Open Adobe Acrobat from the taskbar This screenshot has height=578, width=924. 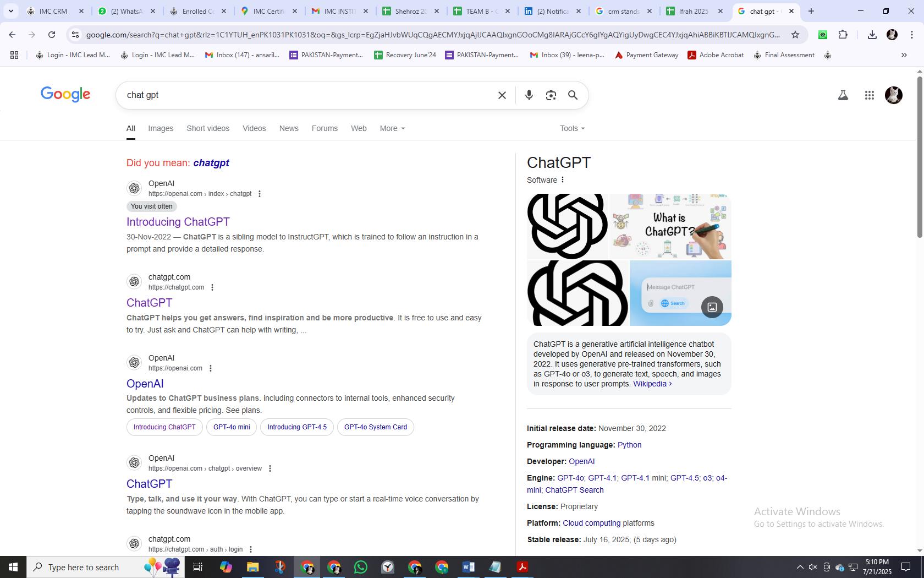522,567
